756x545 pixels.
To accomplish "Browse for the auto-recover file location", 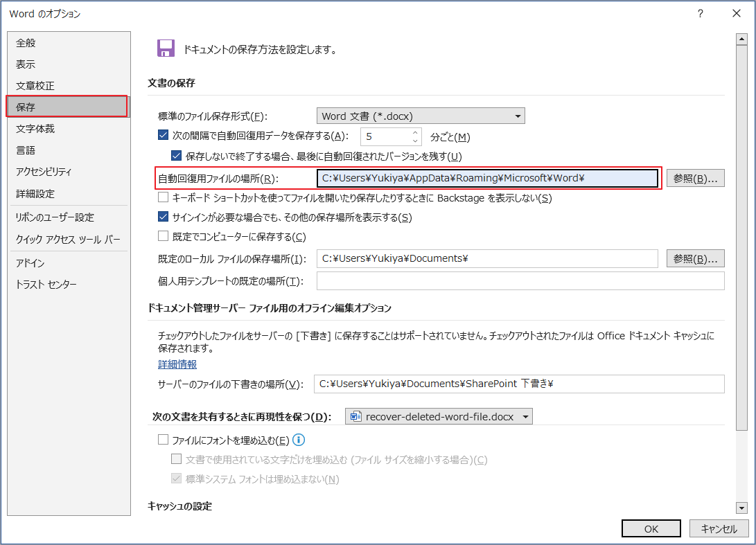I will 695,178.
